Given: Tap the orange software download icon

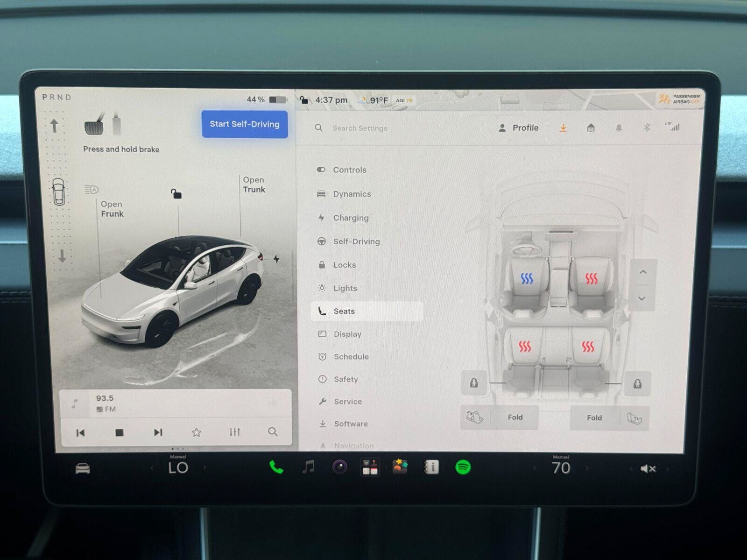Looking at the screenshot, I should 563,128.
